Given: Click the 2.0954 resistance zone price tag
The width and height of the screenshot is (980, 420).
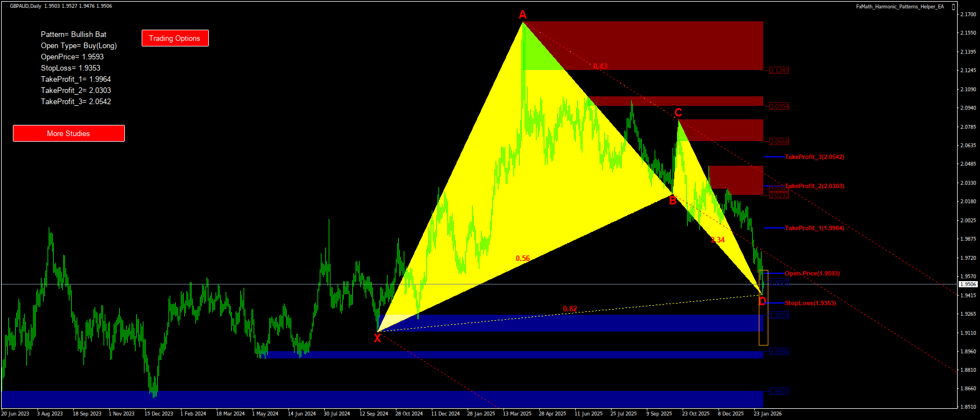Looking at the screenshot, I should pyautogui.click(x=779, y=106).
